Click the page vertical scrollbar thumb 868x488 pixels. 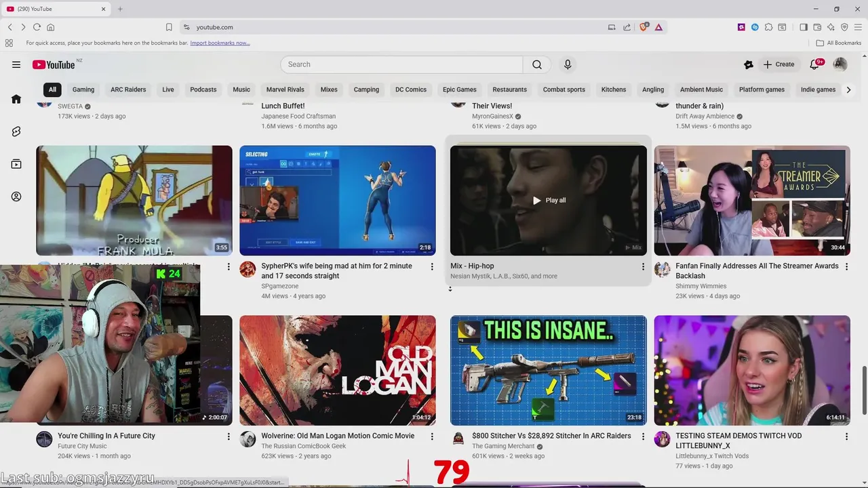863,390
